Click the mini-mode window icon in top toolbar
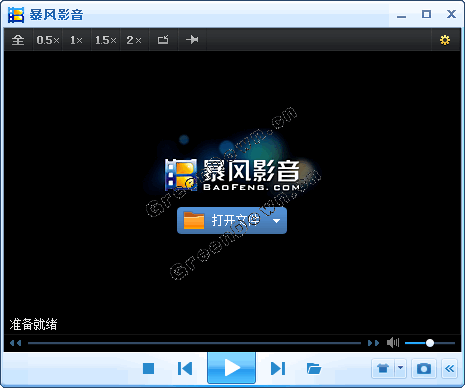 coord(163,40)
